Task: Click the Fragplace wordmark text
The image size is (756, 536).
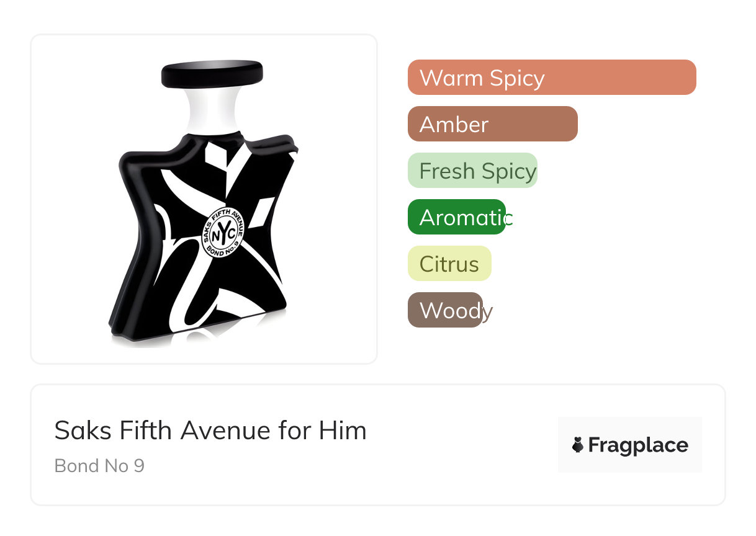Action: (x=637, y=445)
